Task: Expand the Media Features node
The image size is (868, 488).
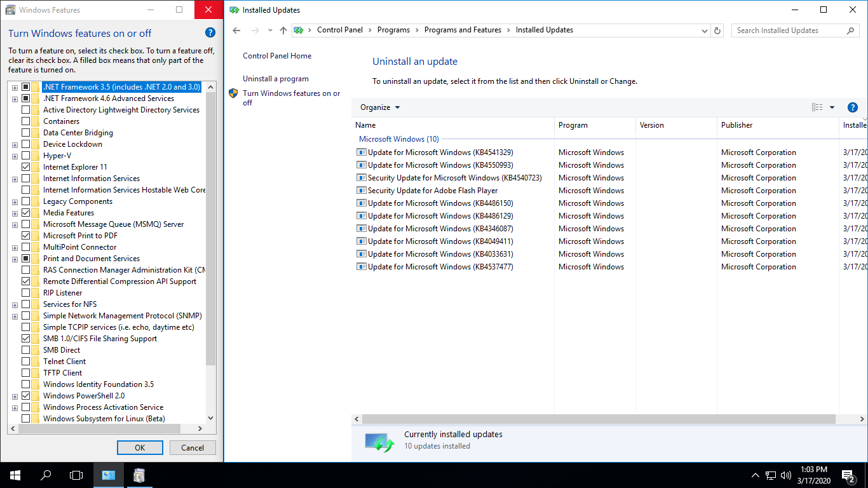Action: tap(15, 213)
